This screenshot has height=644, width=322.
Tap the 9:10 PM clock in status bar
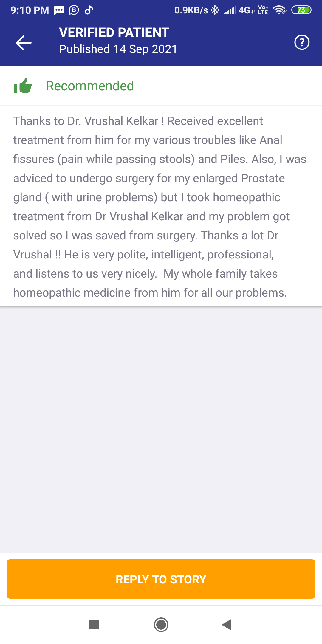(x=30, y=10)
